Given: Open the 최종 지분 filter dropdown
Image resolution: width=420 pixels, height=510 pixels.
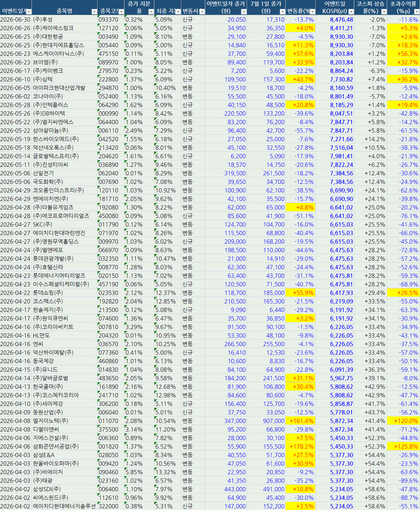Looking at the screenshot, I should coord(178,12).
